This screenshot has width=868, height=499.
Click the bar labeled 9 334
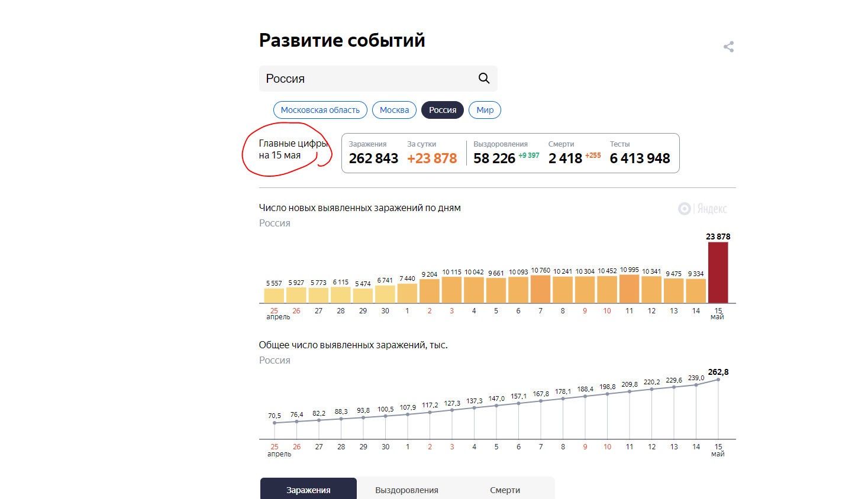[x=696, y=291]
